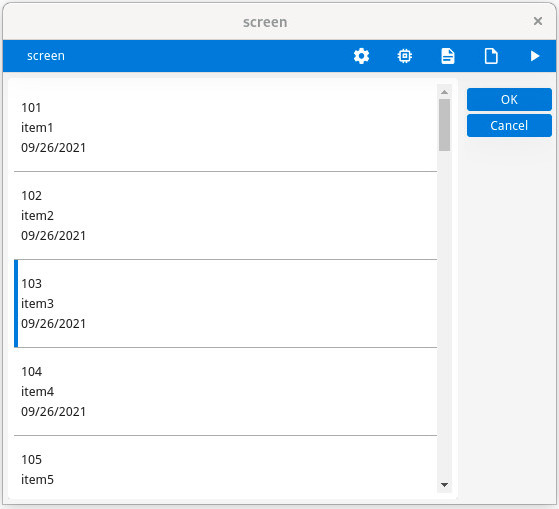
Task: Click the 09/26/2021 date under item4
Action: tap(53, 412)
